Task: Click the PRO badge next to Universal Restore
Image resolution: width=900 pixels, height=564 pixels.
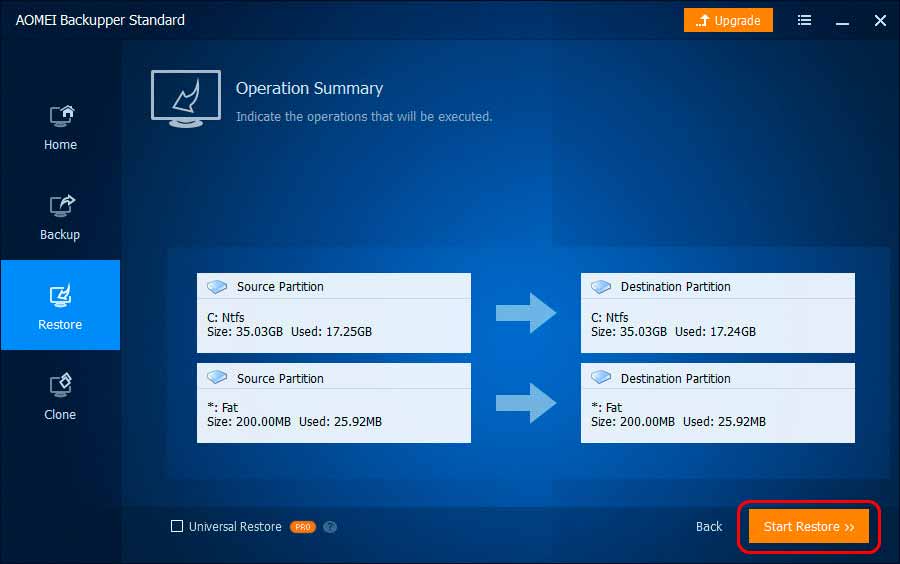Action: point(303,527)
